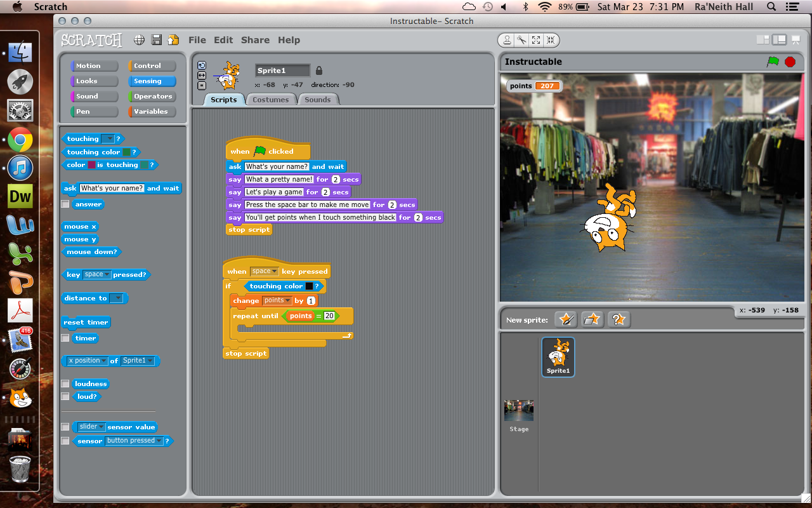Screen dimensions: 812x508
Task: Click the share project icon
Action: pyautogui.click(x=173, y=40)
